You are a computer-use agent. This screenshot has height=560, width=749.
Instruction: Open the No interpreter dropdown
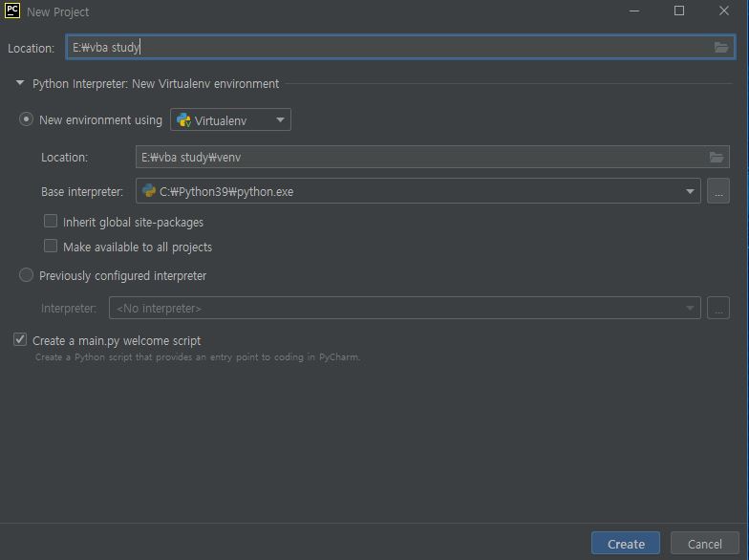pyautogui.click(x=405, y=308)
